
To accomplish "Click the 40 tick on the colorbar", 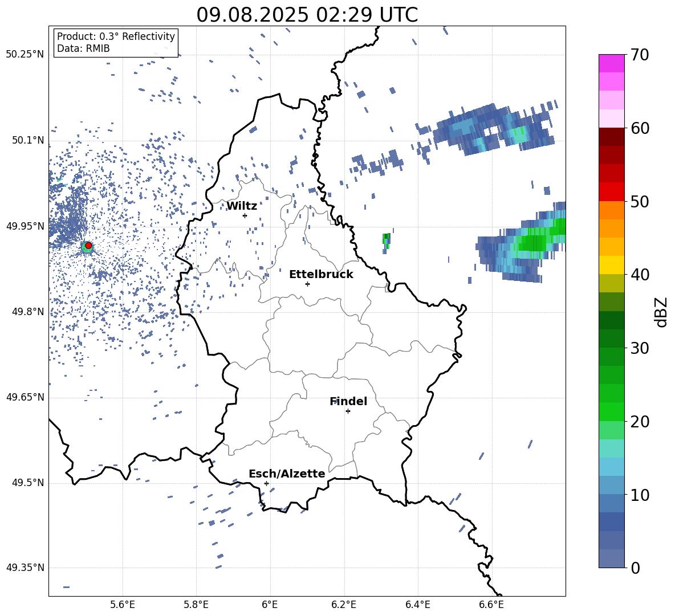I will point(640,275).
